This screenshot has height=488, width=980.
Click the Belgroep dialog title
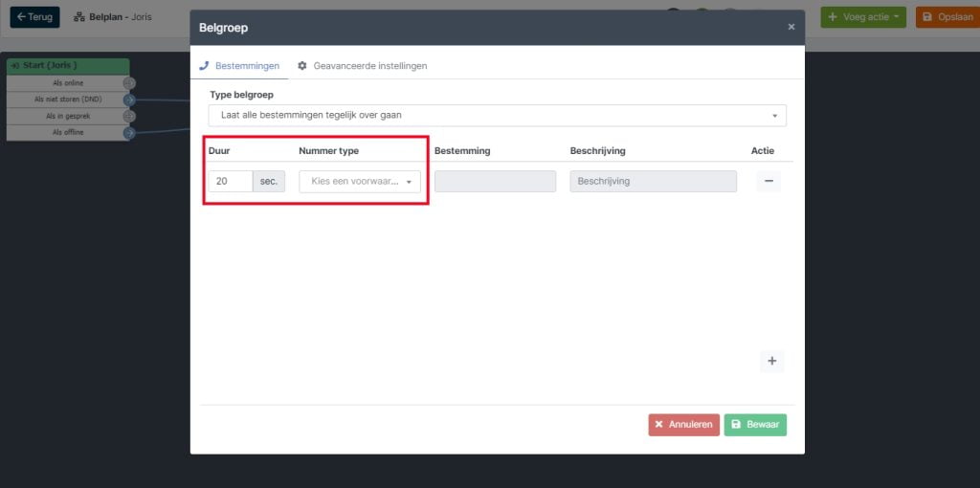click(x=223, y=28)
